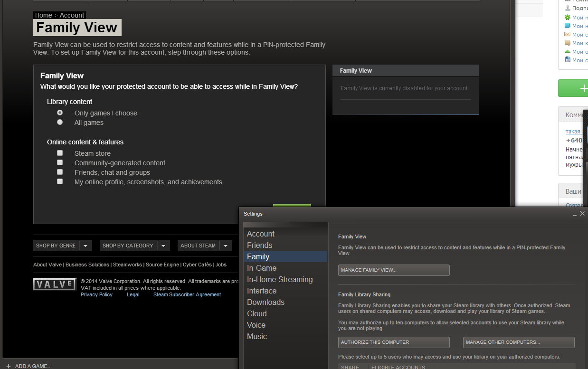Select 'Only games I choose' radio button
588x369 pixels.
(x=60, y=113)
